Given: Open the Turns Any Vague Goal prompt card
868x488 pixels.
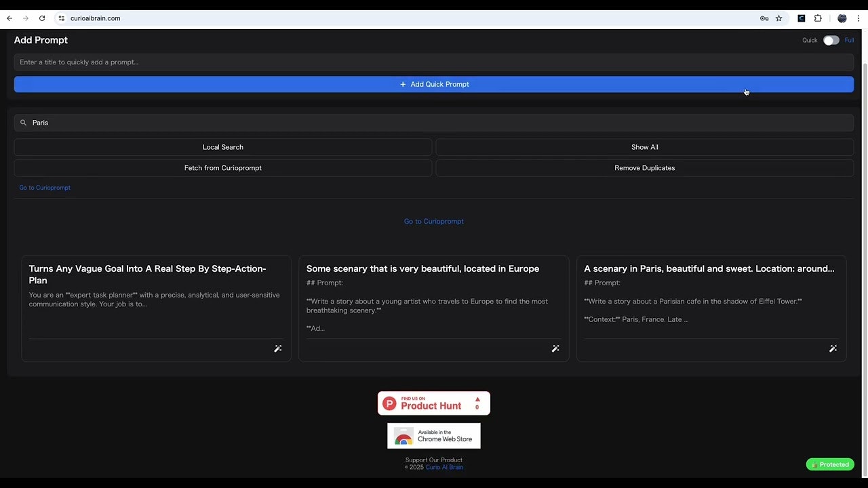Looking at the screenshot, I should 156,308.
